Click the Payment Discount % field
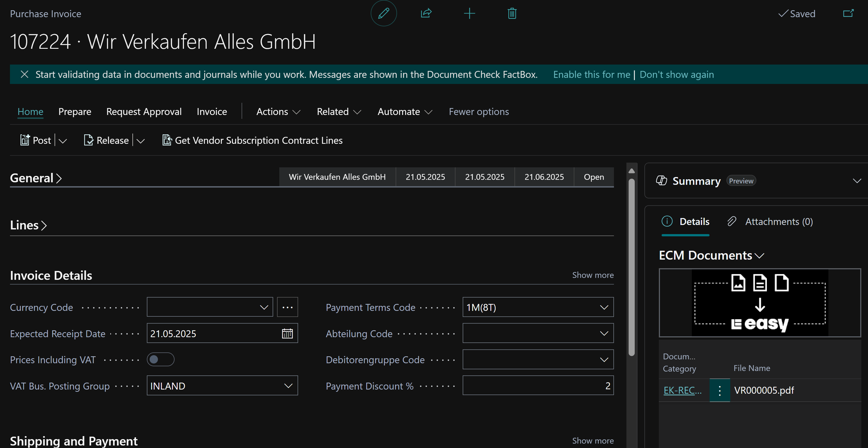Viewport: 868px width, 448px height. [538, 386]
